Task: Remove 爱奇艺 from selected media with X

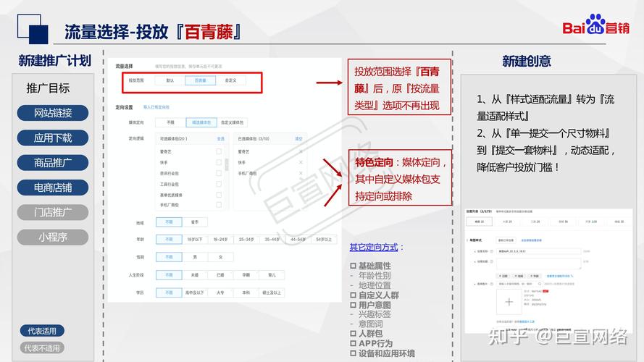Action: click(x=301, y=151)
